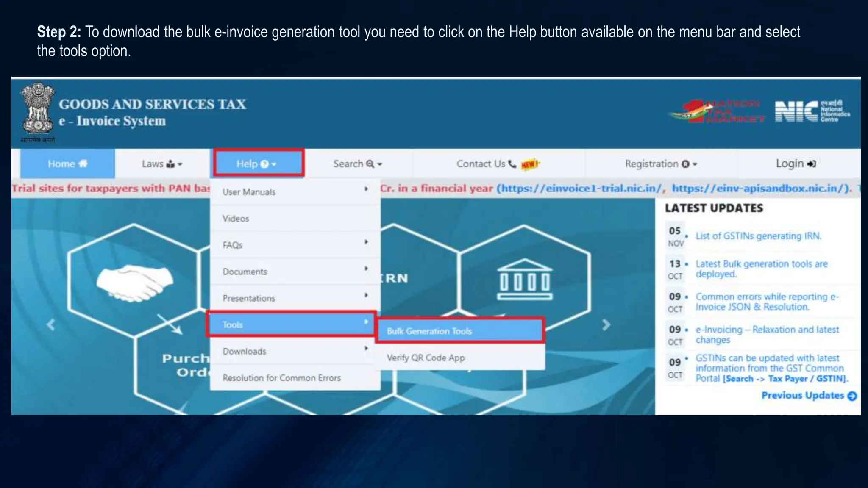
Task: Expand the Documents submenu
Action: [295, 272]
